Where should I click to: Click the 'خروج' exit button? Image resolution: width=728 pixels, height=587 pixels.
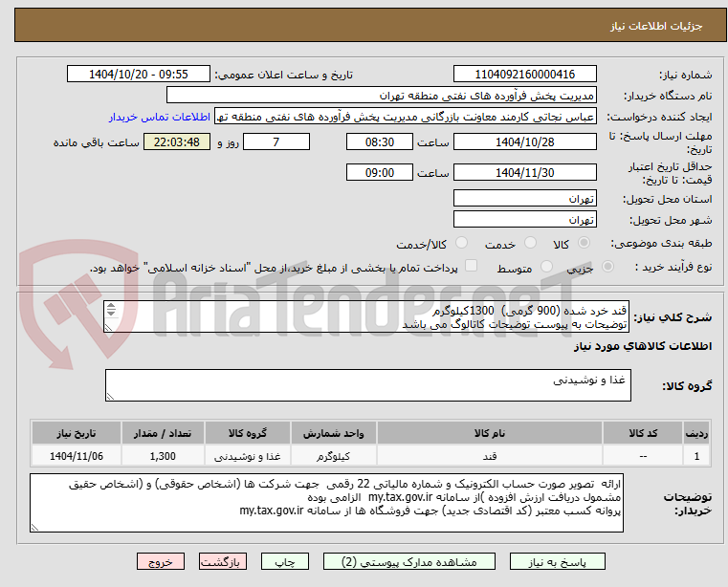point(160,561)
